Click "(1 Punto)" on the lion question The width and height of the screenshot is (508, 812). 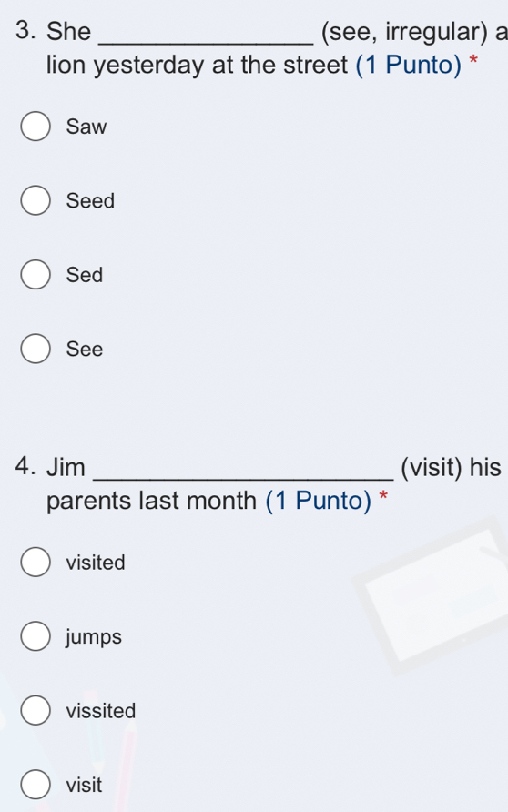tap(408, 66)
